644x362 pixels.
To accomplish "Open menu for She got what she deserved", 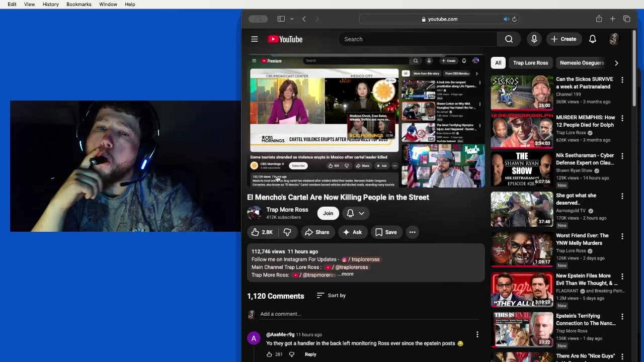I will coord(622,196).
